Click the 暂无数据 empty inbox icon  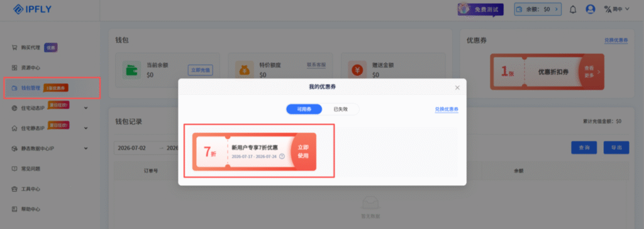pyautogui.click(x=370, y=203)
